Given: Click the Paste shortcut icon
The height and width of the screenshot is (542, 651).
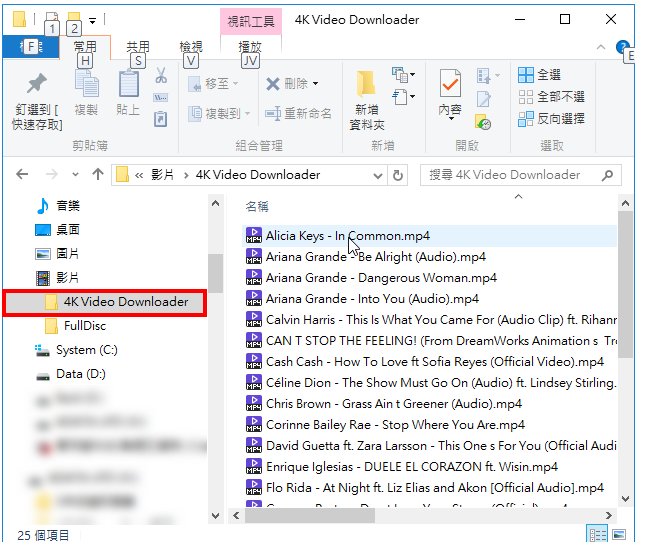Looking at the screenshot, I should (x=161, y=119).
